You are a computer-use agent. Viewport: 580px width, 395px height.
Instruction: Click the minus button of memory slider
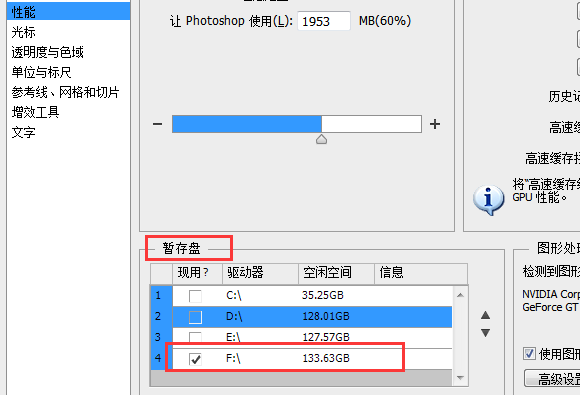[x=158, y=124]
